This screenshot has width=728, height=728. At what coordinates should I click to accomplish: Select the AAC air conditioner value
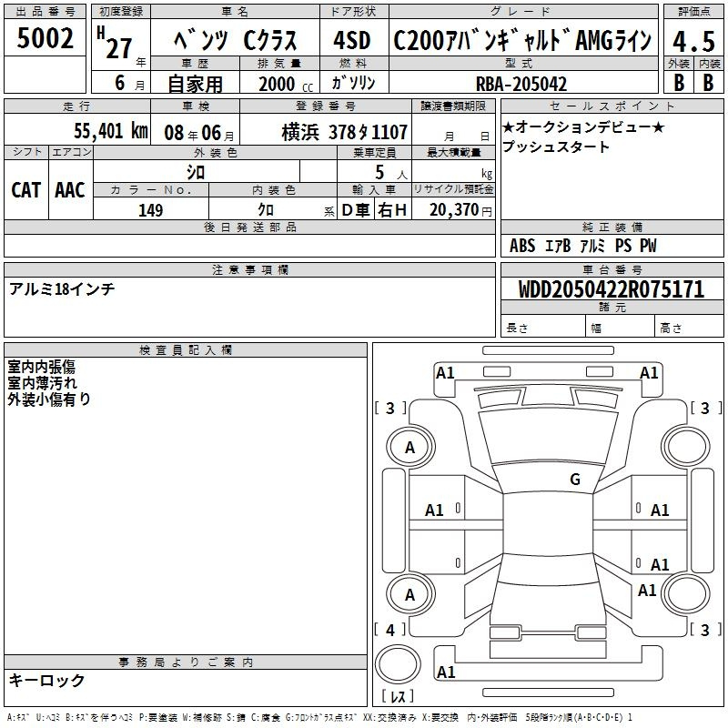point(70,190)
